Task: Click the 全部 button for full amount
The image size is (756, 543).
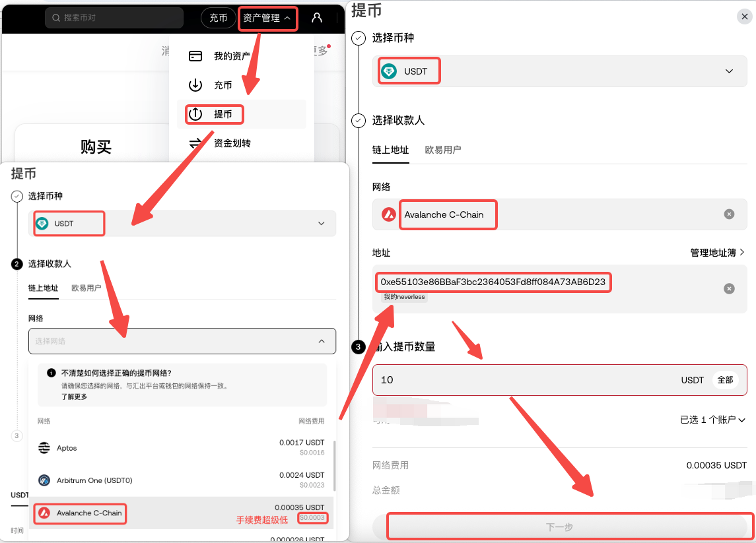Action: click(725, 380)
